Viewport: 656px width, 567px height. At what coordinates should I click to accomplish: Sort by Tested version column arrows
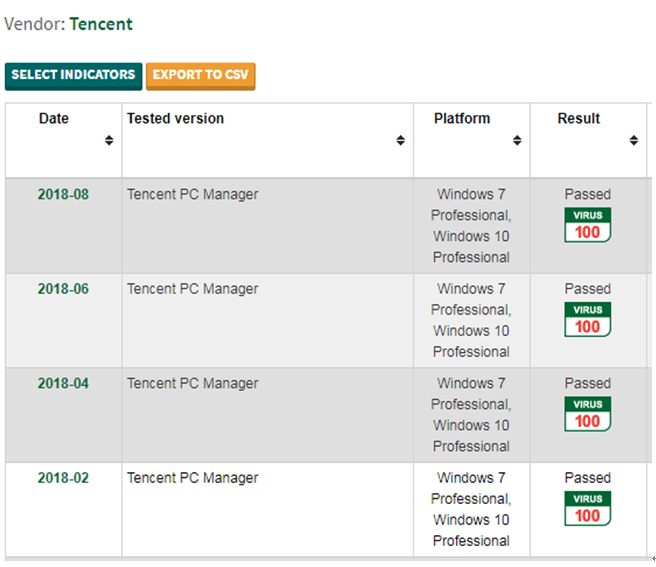(x=400, y=141)
